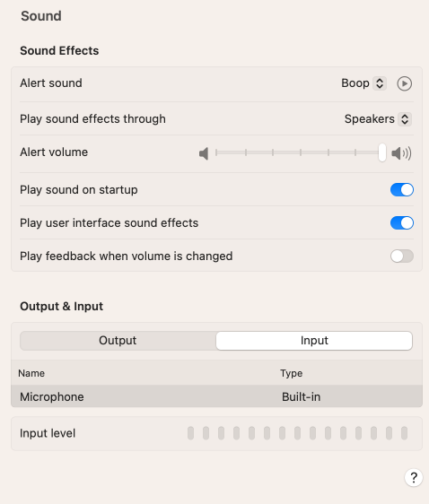Screen dimensions: 429x504
Task: Click the loud volume speaker icon
Action: (401, 153)
